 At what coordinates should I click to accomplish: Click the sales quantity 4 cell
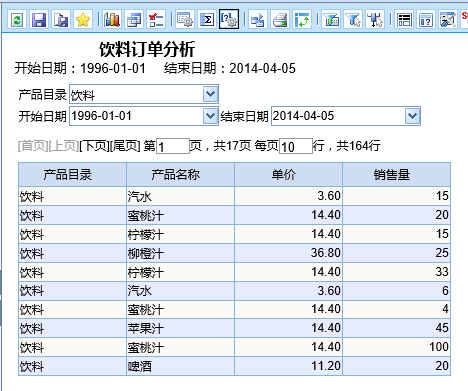tap(396, 310)
